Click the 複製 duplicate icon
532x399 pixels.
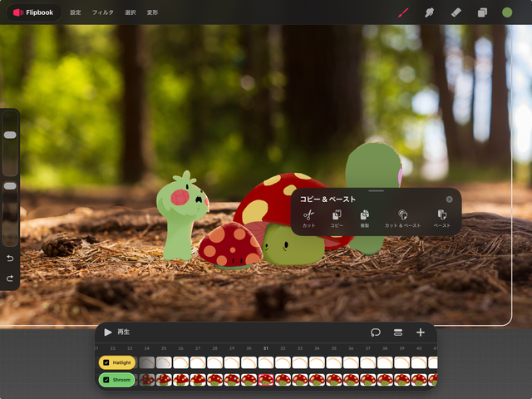click(x=364, y=214)
